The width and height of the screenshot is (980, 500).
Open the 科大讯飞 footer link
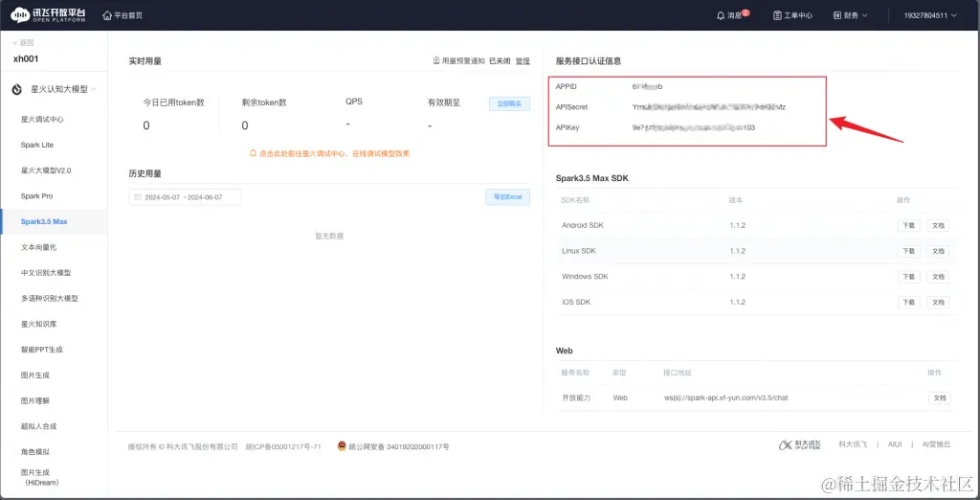coord(853,444)
